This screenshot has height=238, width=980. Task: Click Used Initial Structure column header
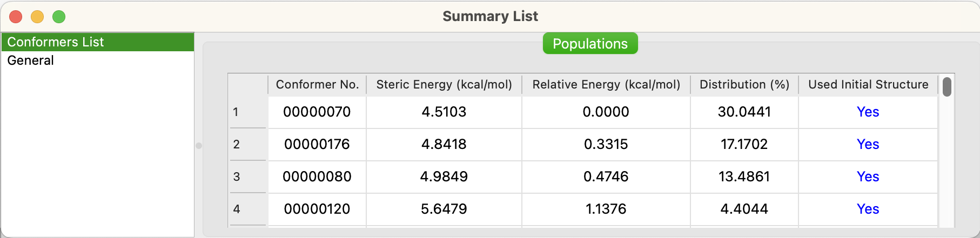point(868,85)
